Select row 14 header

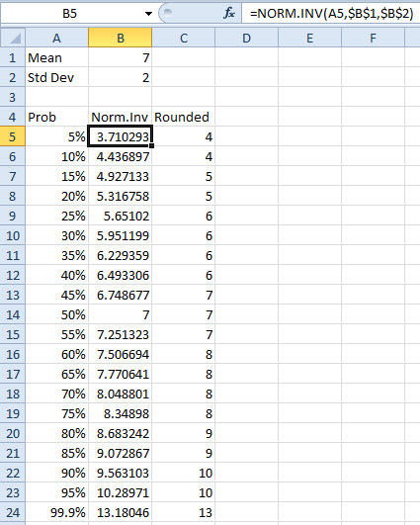pyautogui.click(x=13, y=314)
